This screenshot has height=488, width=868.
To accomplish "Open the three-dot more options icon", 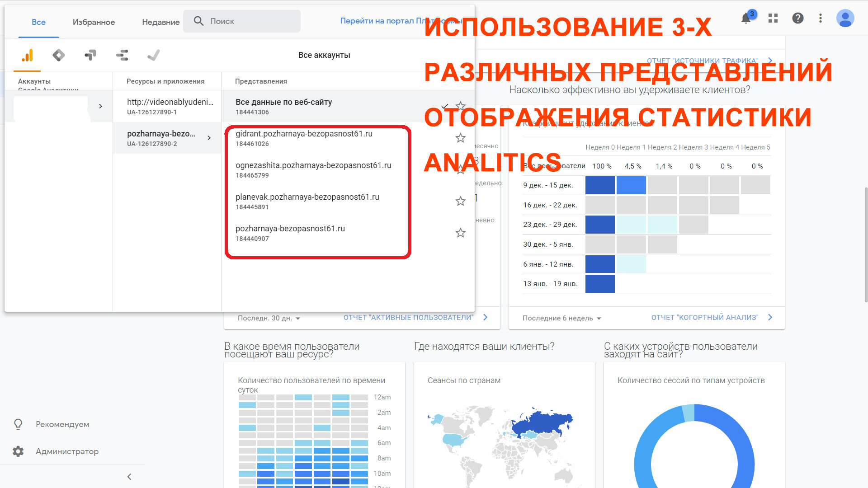I will [x=821, y=18].
